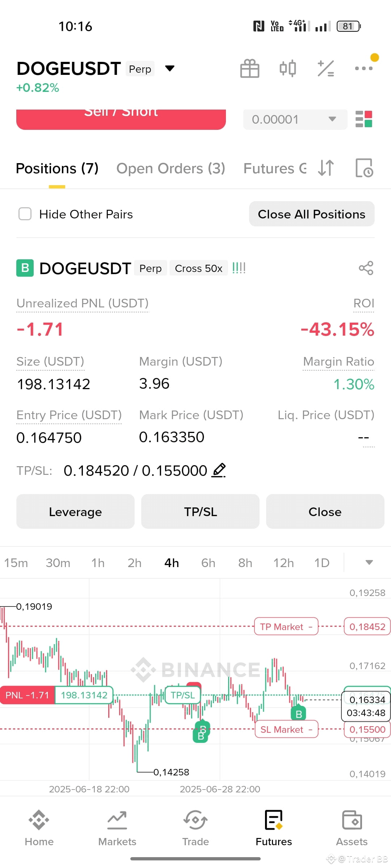Edit TP/SL with the pencil icon
Screen dimensions: 391x868
(219, 470)
